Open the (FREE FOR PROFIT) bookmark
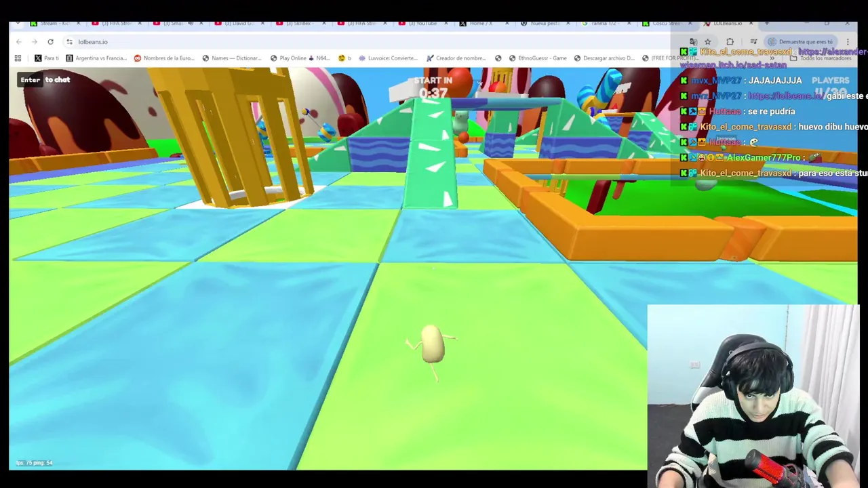868x488 pixels. point(670,58)
